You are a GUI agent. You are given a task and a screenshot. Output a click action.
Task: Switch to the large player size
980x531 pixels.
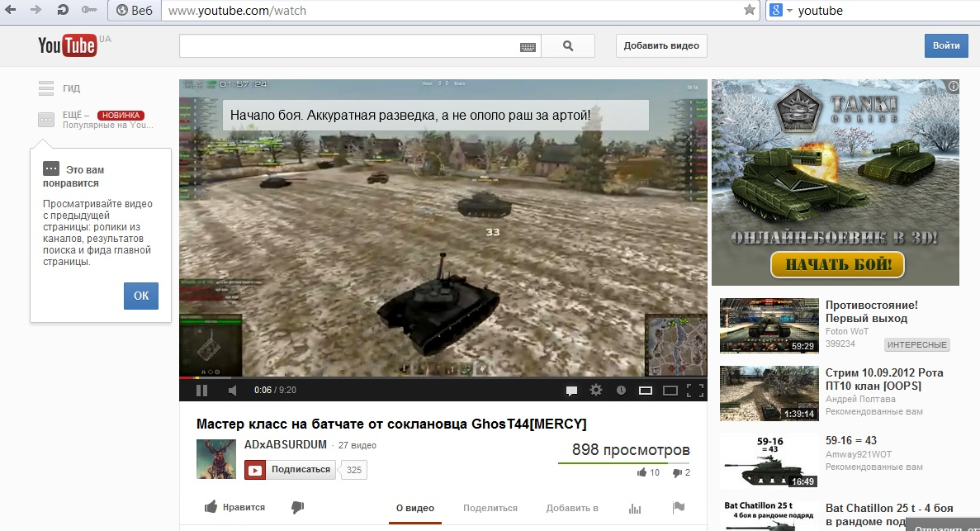coord(670,391)
